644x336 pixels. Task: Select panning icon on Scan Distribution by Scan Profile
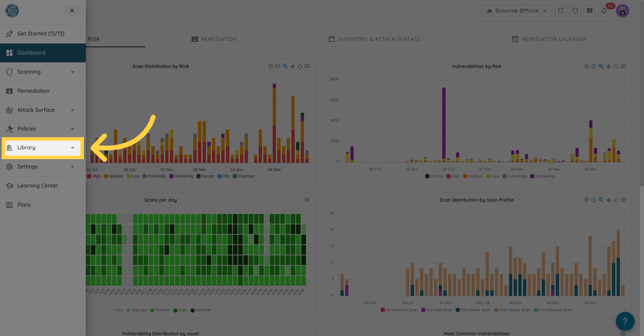[x=608, y=200]
